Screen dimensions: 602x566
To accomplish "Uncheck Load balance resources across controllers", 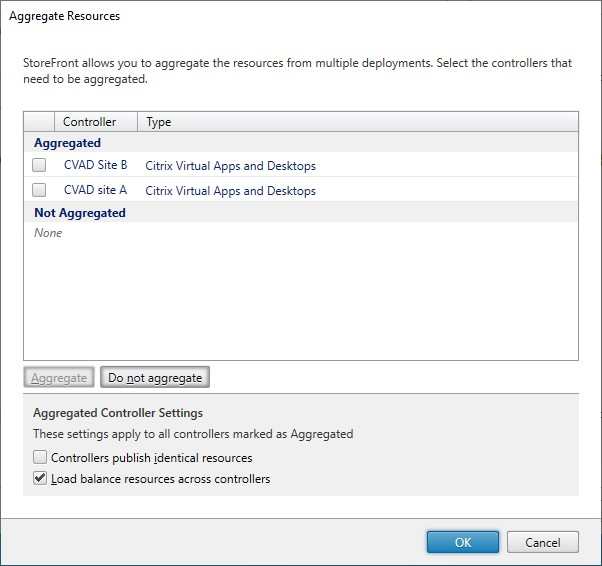I will click(40, 479).
